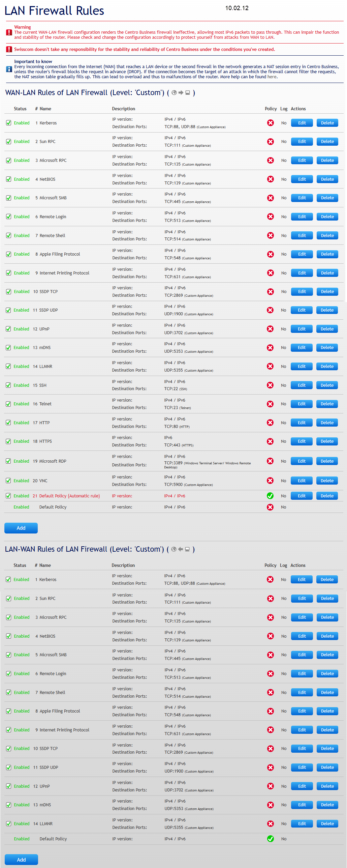Open the 'here' help link

click(x=272, y=77)
